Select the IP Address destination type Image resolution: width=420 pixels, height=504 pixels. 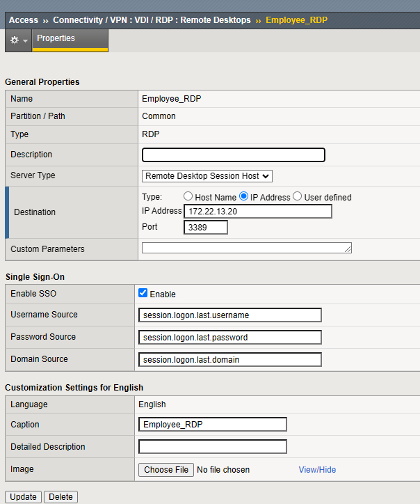[244, 197]
